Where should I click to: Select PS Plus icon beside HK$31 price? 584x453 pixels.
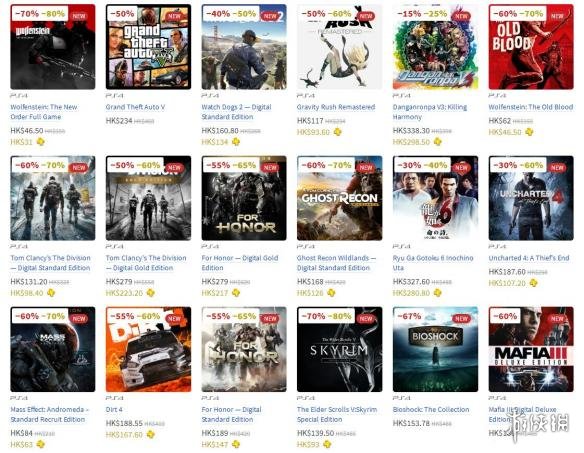click(x=40, y=142)
